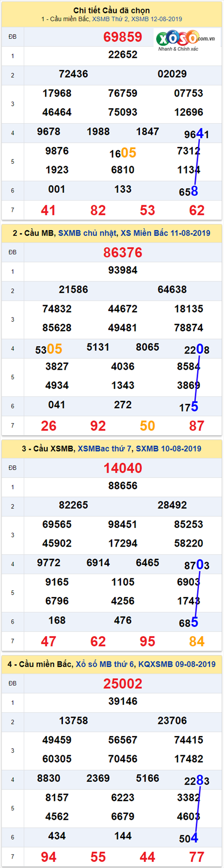Choose third prize number 98451
Image resolution: width=224 pixels, height=868 pixels.
123,524
